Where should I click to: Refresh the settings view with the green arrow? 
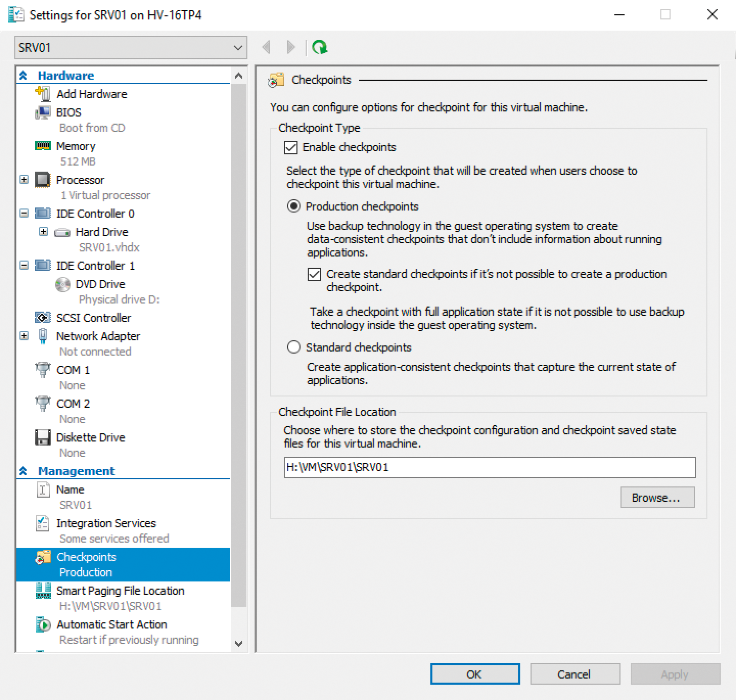coord(319,46)
